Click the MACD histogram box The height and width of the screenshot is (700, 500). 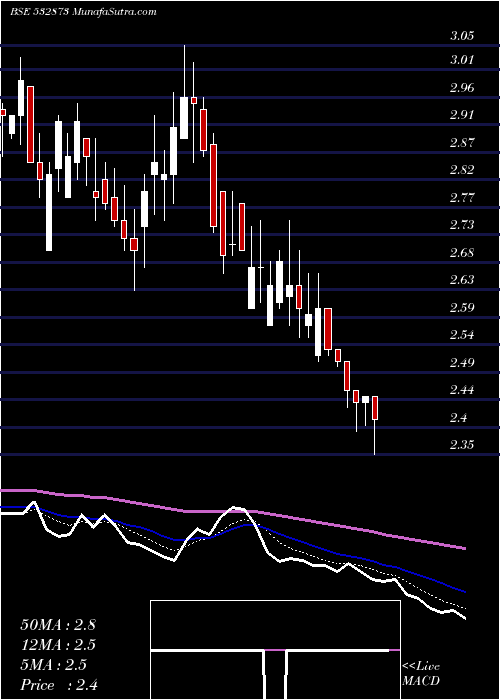click(275, 650)
